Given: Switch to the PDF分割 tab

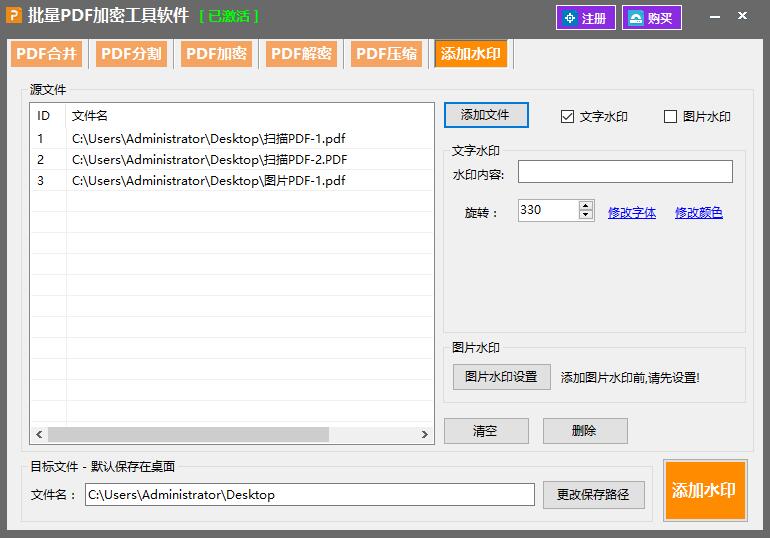Looking at the screenshot, I should [x=131, y=54].
